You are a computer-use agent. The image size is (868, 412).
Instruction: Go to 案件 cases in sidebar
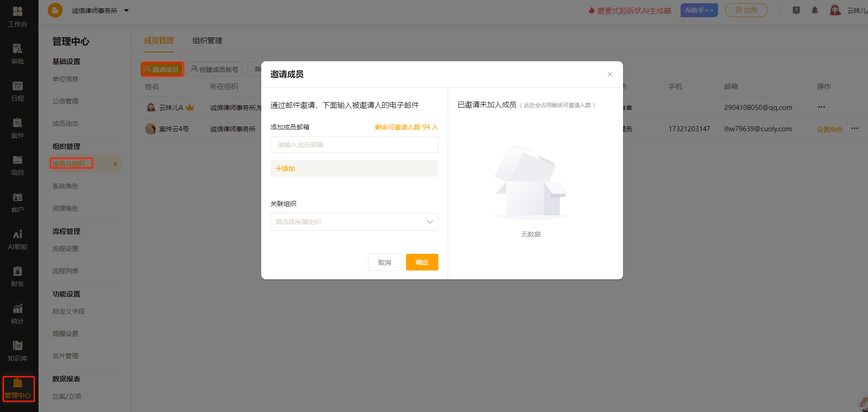tap(18, 128)
